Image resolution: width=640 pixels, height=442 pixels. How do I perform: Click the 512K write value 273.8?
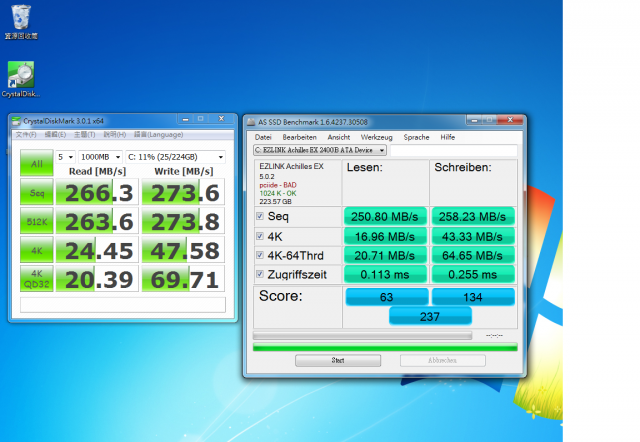point(183,222)
